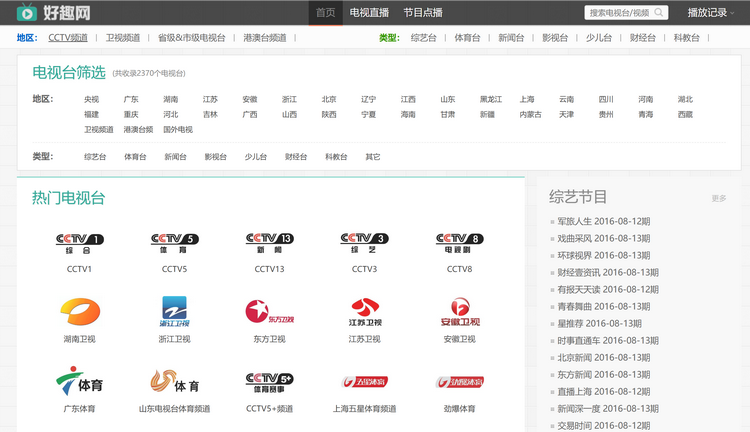The height and width of the screenshot is (432, 750).
Task: Open the 更多 link for 综艺节目
Action: click(718, 198)
